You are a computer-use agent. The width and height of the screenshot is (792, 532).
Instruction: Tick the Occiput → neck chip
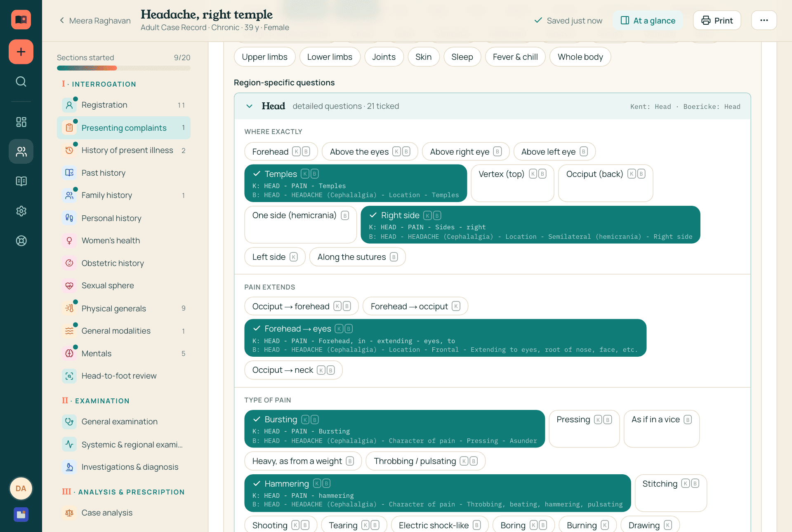293,370
